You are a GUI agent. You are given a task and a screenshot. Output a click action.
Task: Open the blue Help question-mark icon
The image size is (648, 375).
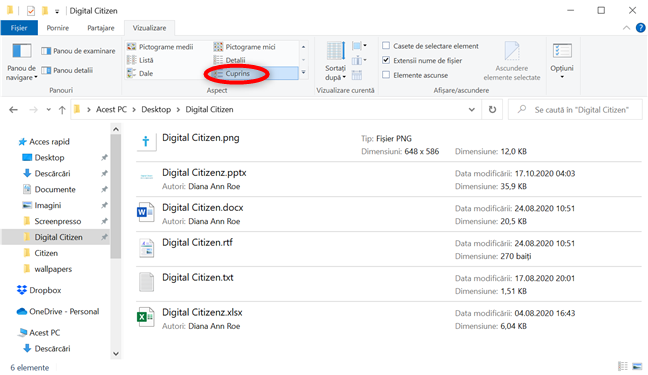pyautogui.click(x=641, y=28)
